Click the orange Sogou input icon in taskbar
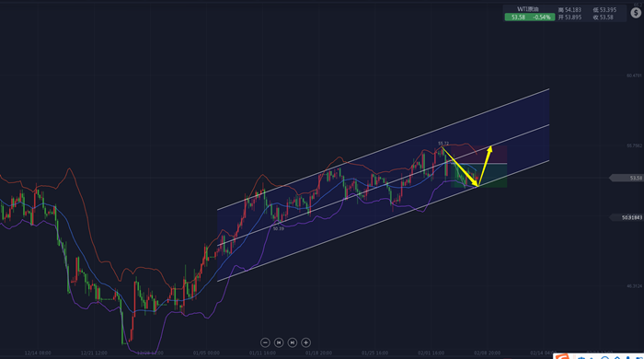The height and width of the screenshot is (359, 644). 562,356
